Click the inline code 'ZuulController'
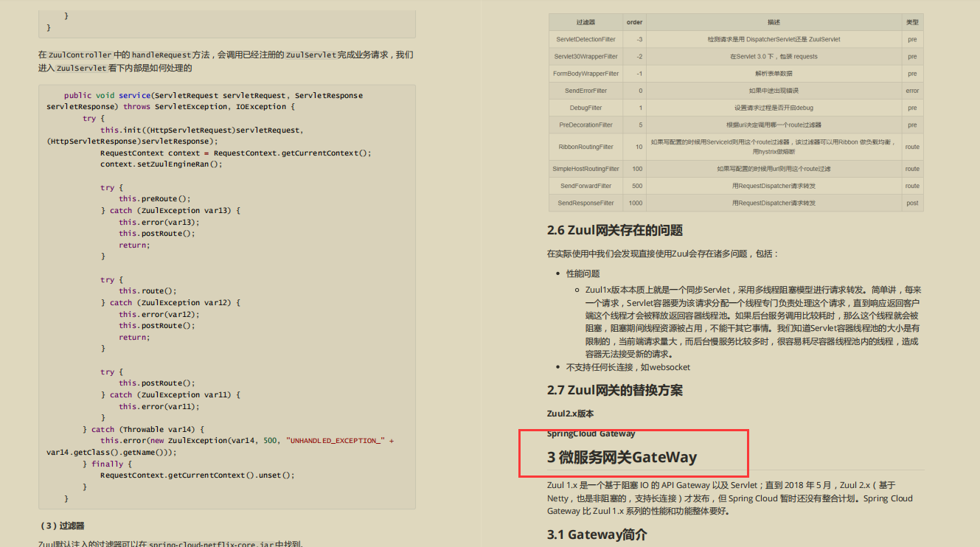The image size is (980, 547). [80, 55]
